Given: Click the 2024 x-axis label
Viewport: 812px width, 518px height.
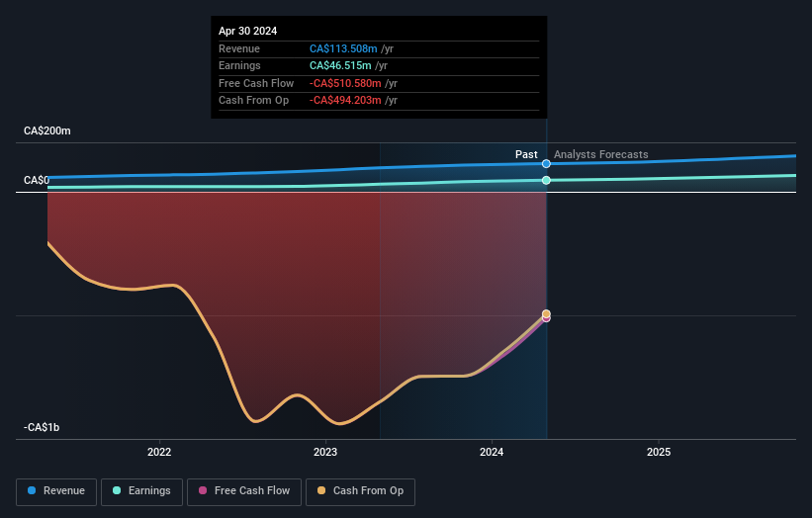Looking at the screenshot, I should click(492, 452).
